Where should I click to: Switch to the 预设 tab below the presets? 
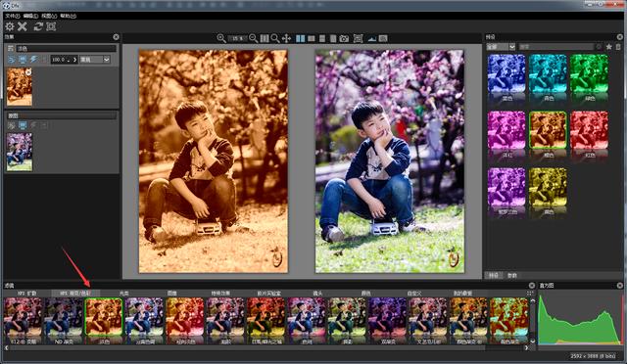tap(494, 275)
